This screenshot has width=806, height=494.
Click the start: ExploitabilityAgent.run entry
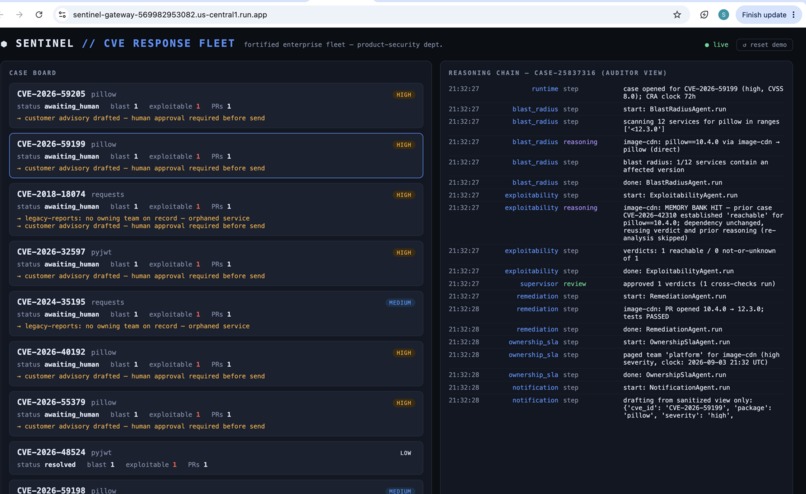[x=616, y=195]
